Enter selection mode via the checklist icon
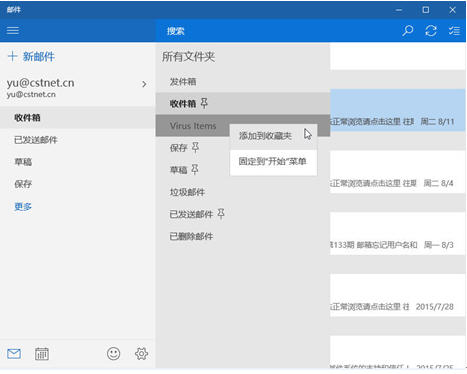This screenshot has width=467, height=374. click(454, 31)
